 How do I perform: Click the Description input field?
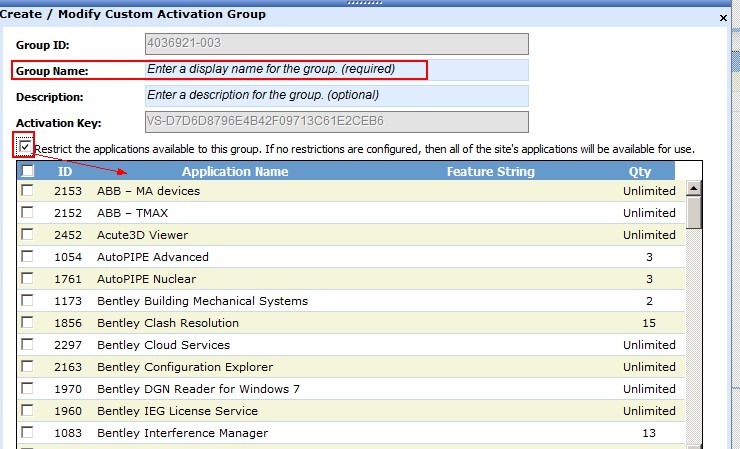pyautogui.click(x=336, y=96)
